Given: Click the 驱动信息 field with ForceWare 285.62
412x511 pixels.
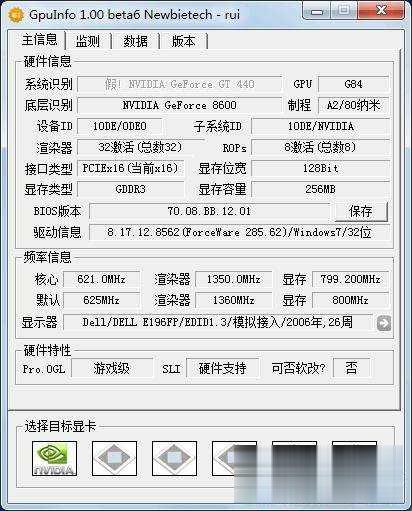Looking at the screenshot, I should (239, 232).
